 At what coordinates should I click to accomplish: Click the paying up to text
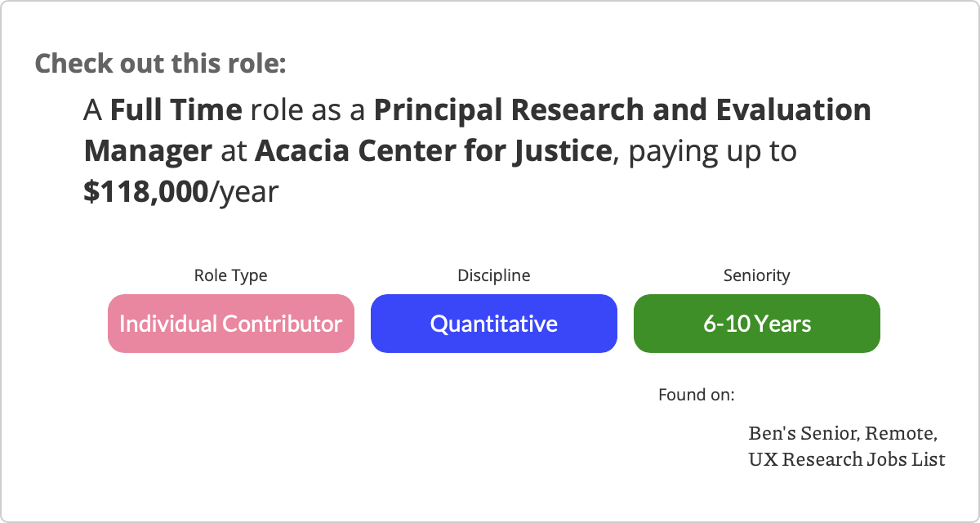[x=712, y=153]
